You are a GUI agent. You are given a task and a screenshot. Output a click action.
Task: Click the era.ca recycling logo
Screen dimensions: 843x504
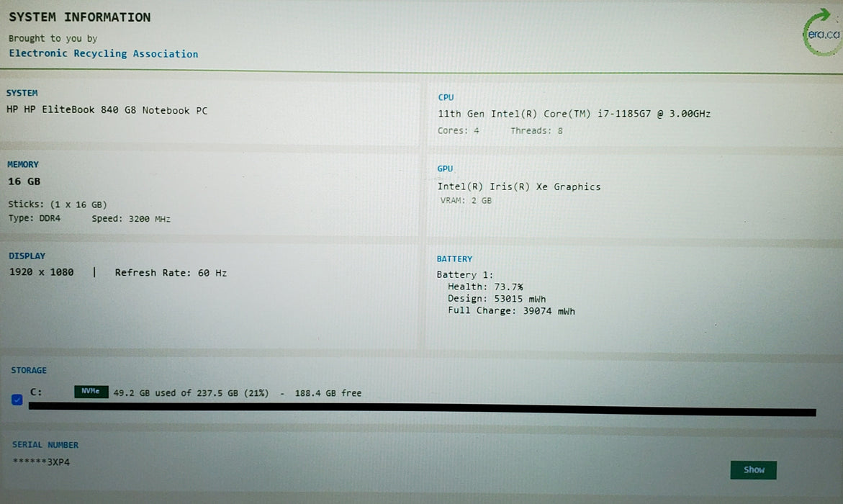tap(823, 32)
